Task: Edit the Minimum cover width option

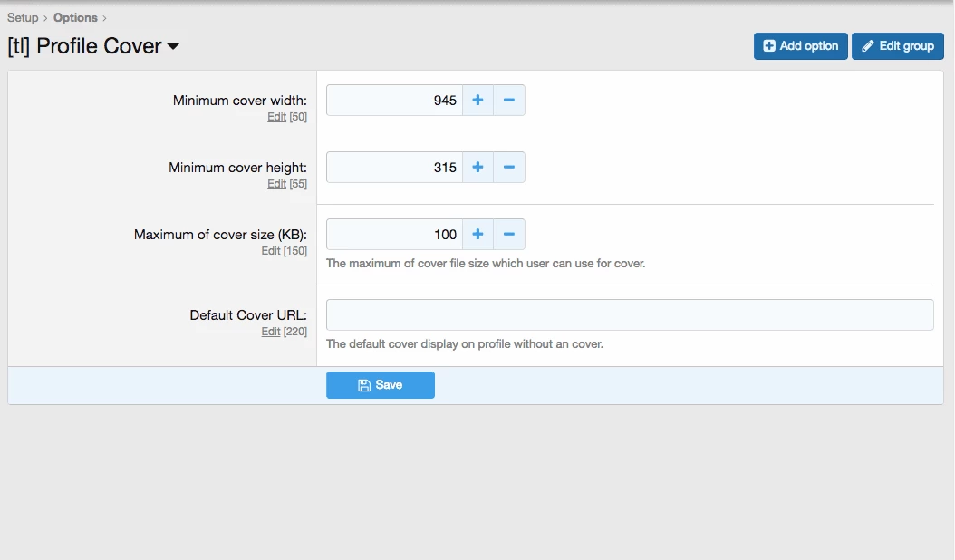Action: tap(276, 116)
